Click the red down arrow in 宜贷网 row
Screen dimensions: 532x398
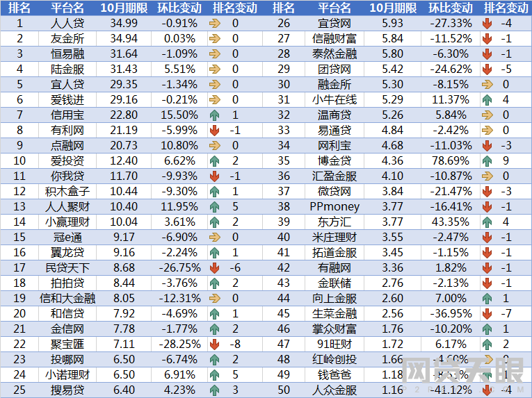487,24
